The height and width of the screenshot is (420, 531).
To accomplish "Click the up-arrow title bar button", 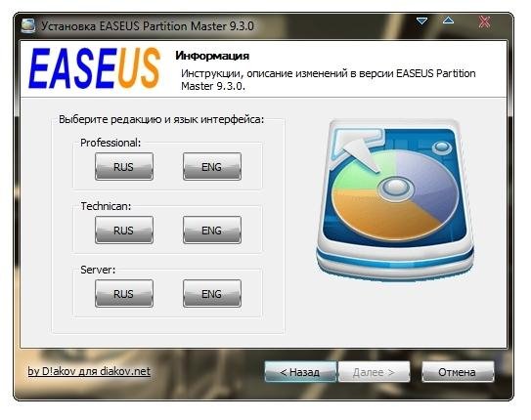I will (x=449, y=21).
